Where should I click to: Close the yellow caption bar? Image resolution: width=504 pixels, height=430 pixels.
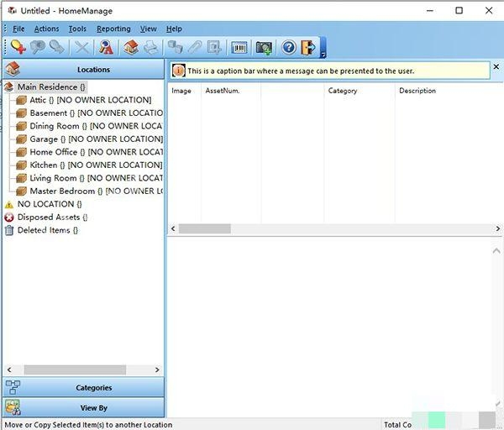click(x=496, y=66)
